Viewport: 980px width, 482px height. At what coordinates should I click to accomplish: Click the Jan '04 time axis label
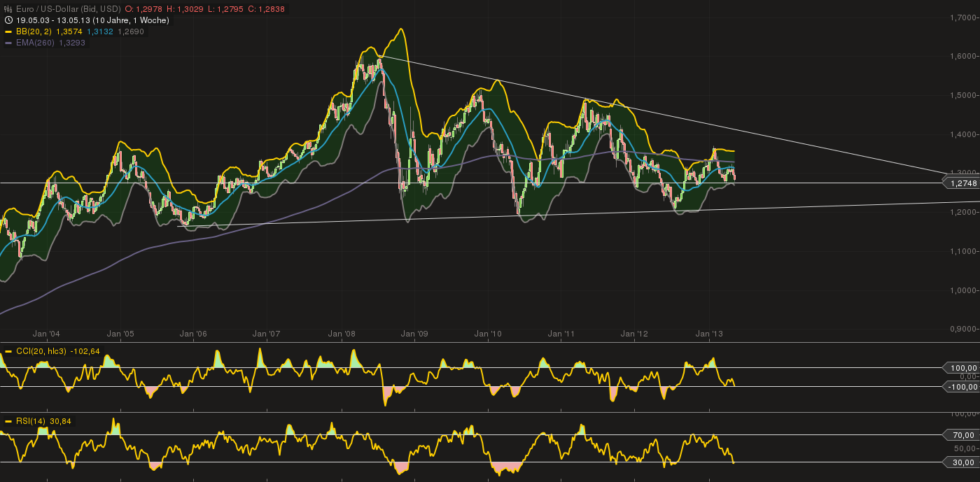click(x=46, y=335)
